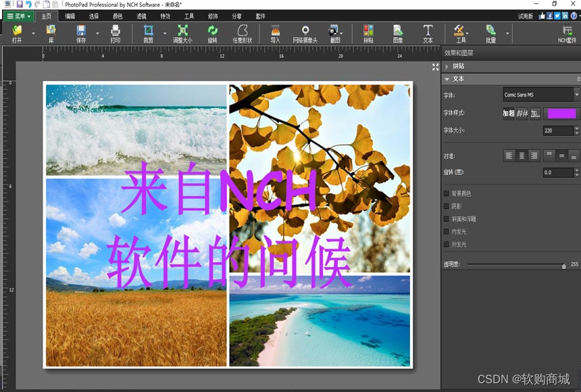This screenshot has width=581, height=392.
Task: Enable the 内发光 inner glow checkbox
Action: (x=447, y=232)
